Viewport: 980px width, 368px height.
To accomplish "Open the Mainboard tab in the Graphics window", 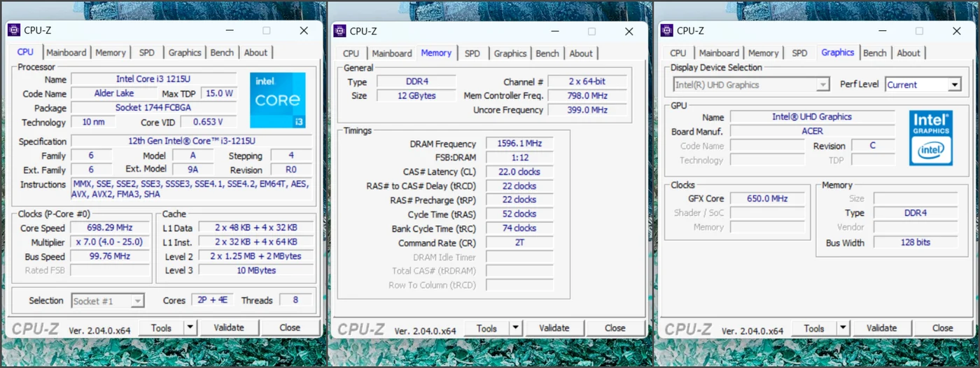I will (719, 53).
